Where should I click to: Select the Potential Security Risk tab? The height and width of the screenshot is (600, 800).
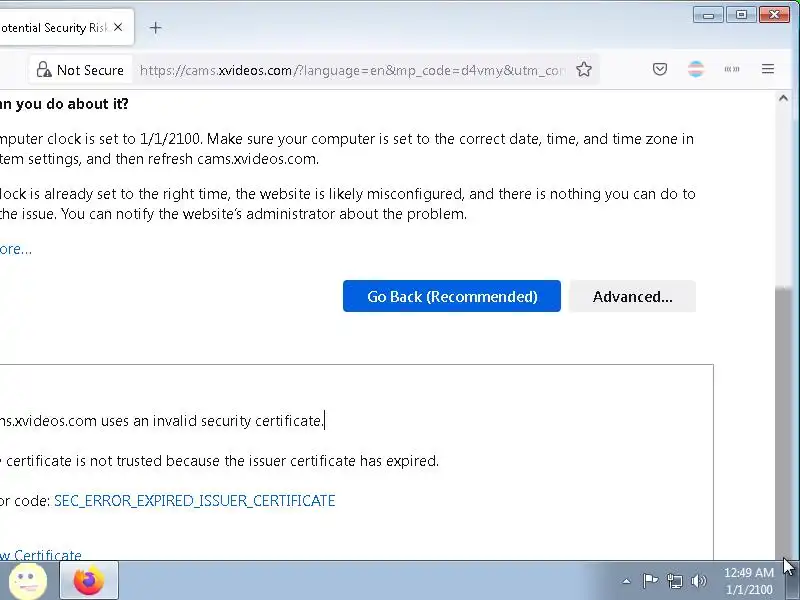pos(55,28)
